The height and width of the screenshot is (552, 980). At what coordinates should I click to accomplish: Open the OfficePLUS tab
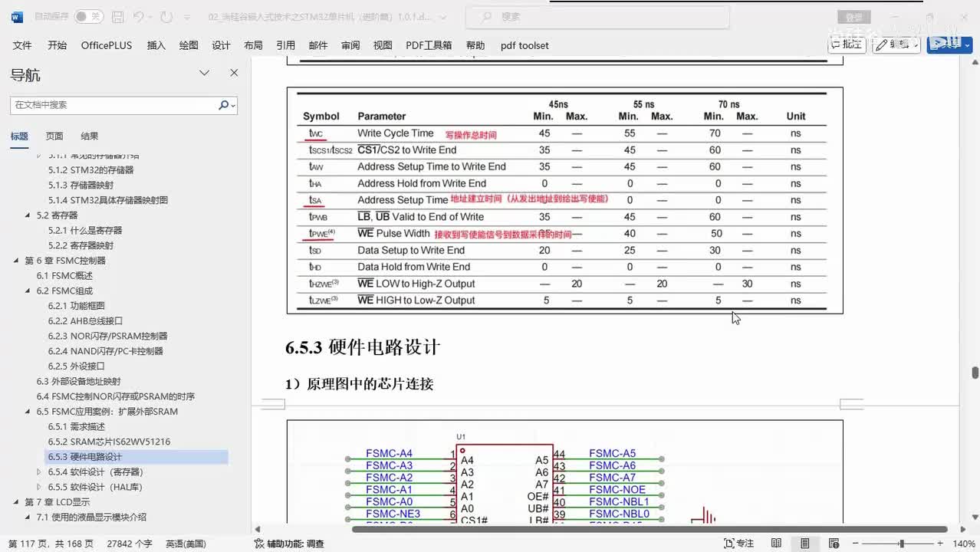(107, 45)
